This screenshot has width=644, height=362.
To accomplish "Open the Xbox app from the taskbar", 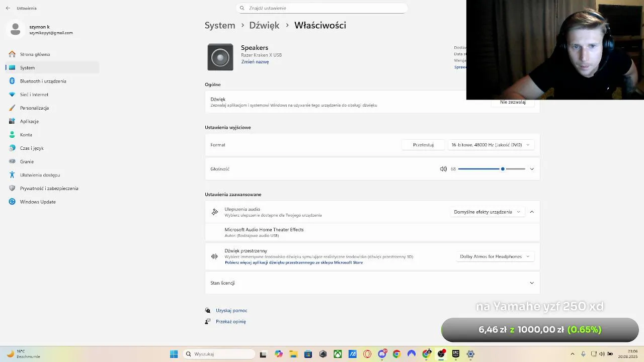I will 338,354.
